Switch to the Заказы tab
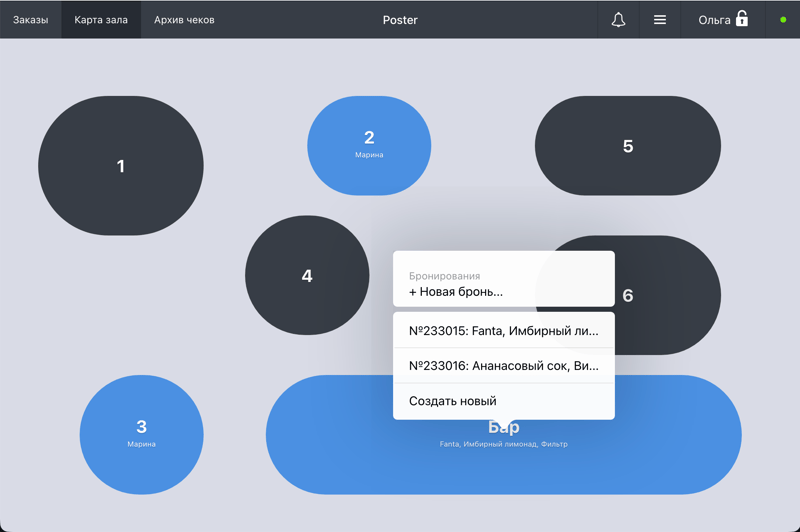The height and width of the screenshot is (532, 800). 31,20
